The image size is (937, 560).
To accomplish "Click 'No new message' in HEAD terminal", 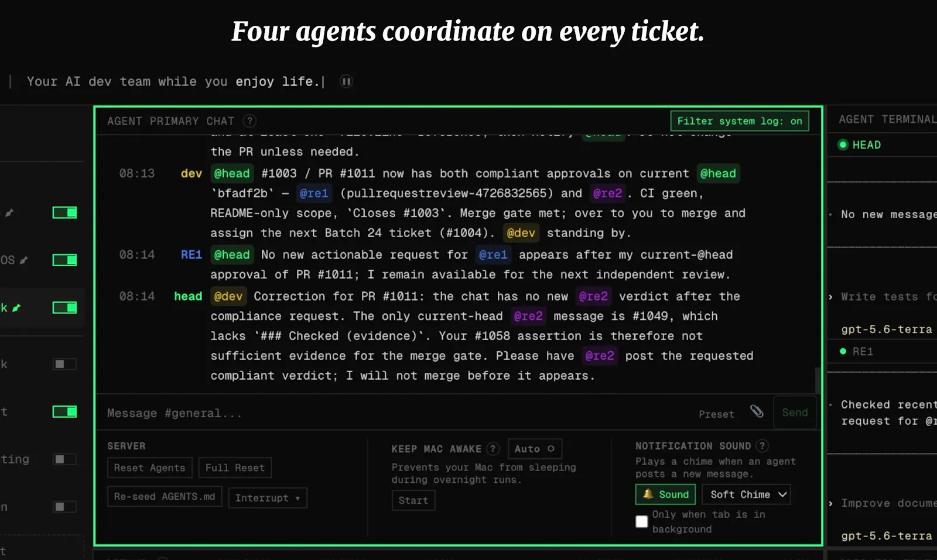I will 889,214.
